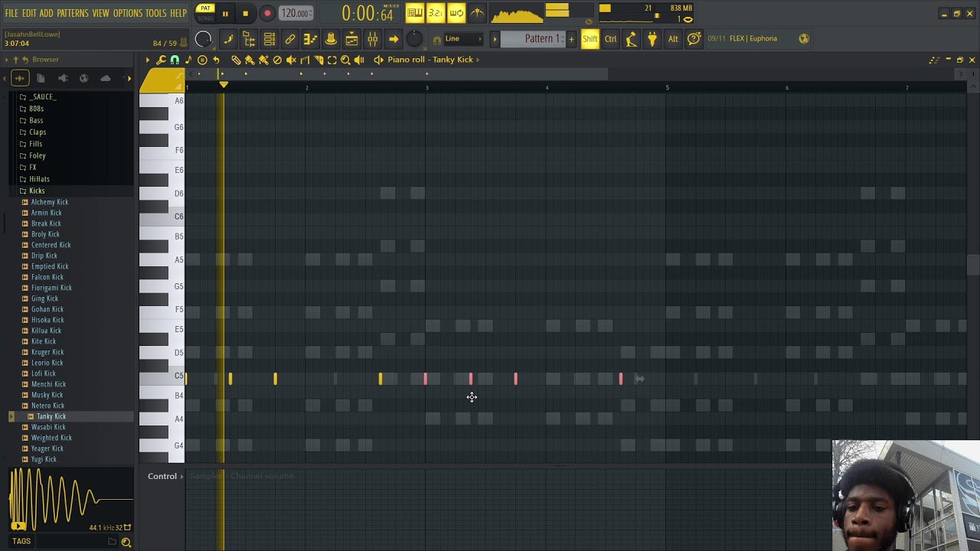Switch the PAT/SONG mode toggle

(205, 13)
